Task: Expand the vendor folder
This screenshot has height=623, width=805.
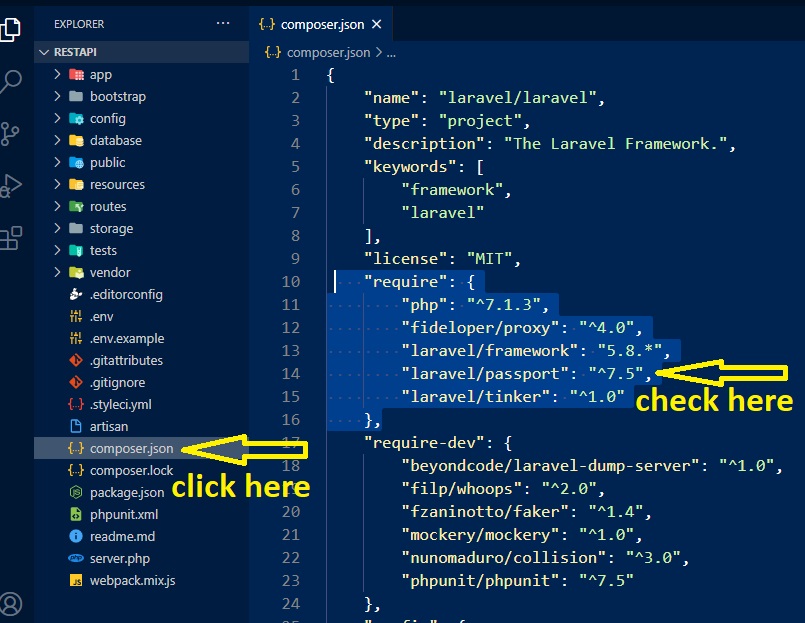Action: (x=109, y=272)
